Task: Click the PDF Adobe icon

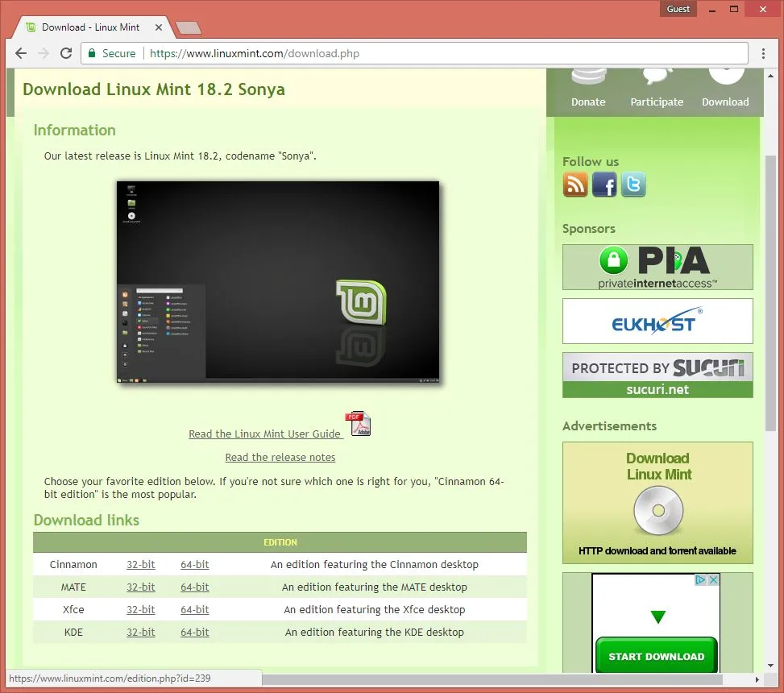Action: click(x=358, y=424)
